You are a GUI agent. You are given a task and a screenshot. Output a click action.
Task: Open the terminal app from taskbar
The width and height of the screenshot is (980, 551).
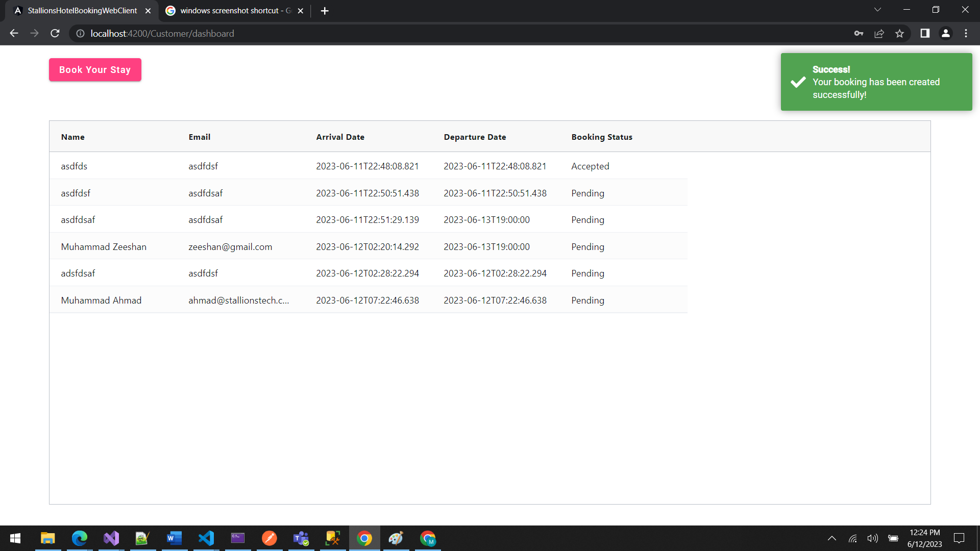pyautogui.click(x=238, y=538)
